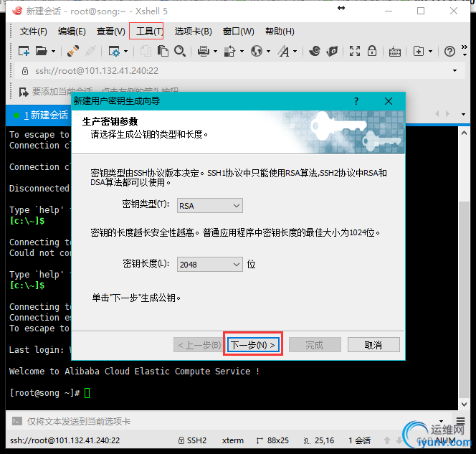Open the session Properties gear icon
This screenshot has width=476, height=454.
pyautogui.click(x=114, y=51)
